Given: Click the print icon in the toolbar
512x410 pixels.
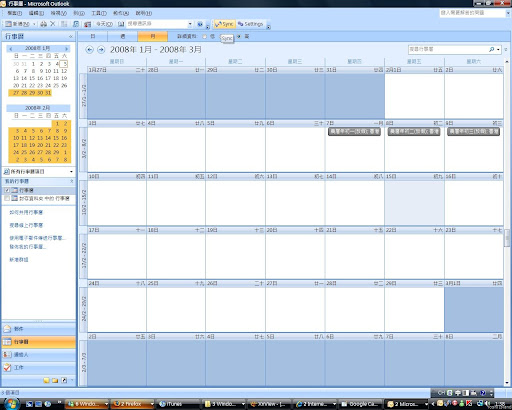Looking at the screenshot, I should pos(43,24).
